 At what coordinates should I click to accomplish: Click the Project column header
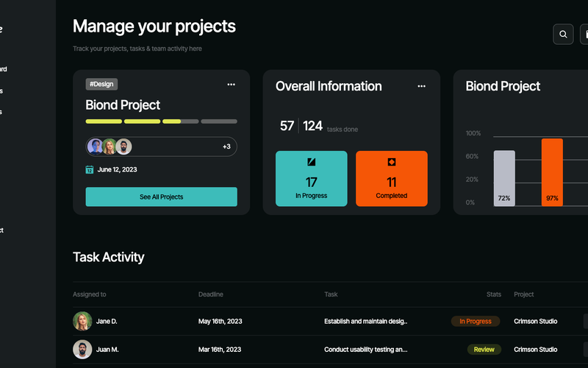click(x=524, y=294)
